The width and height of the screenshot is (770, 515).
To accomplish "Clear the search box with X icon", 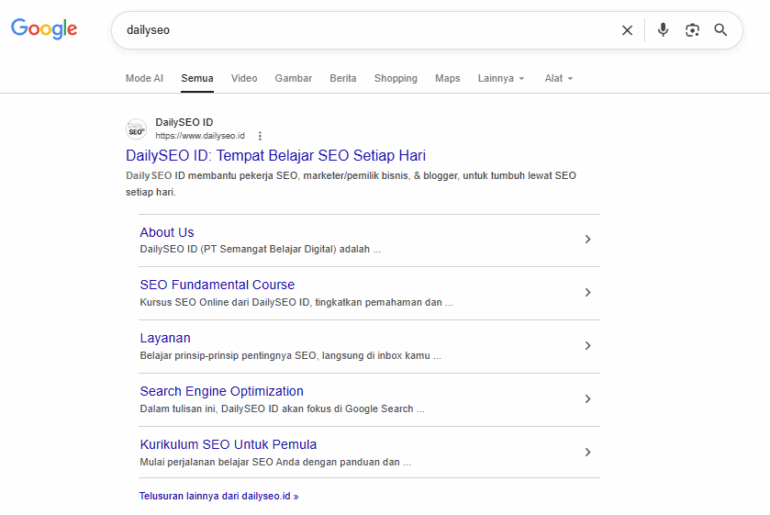I will [x=627, y=30].
